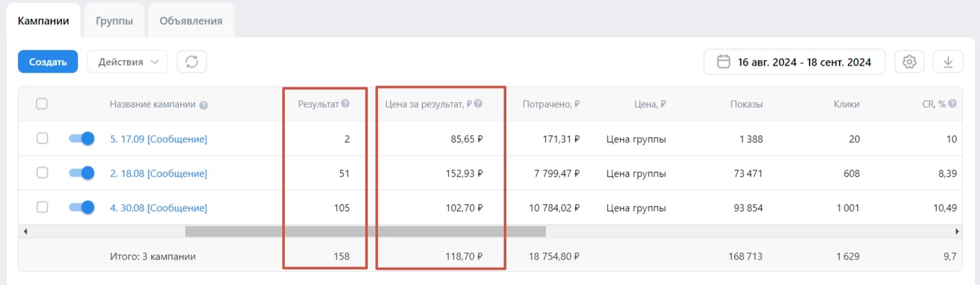
Task: Disable campaign 2. 18.08 toggle switch
Action: [81, 173]
